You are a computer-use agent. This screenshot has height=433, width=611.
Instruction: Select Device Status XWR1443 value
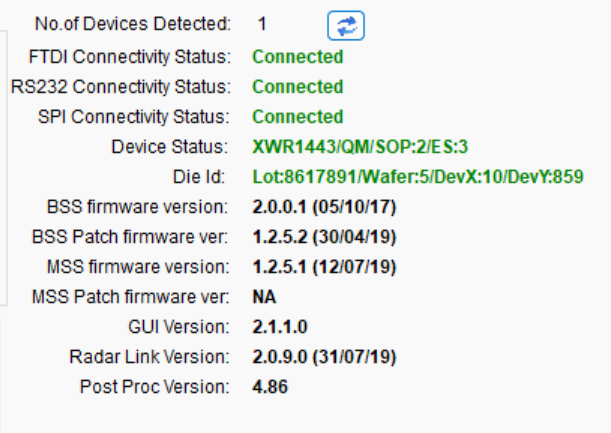pyautogui.click(x=360, y=147)
